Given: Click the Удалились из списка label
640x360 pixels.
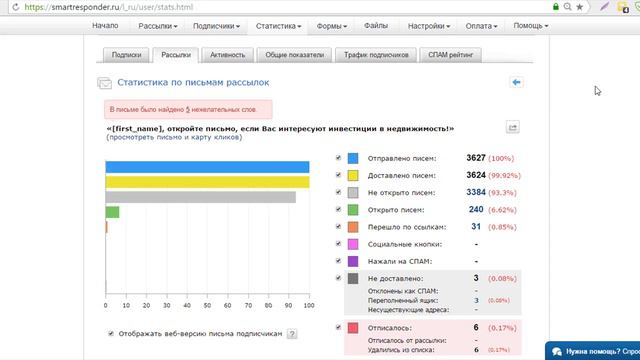Looking at the screenshot, I should point(401,350).
